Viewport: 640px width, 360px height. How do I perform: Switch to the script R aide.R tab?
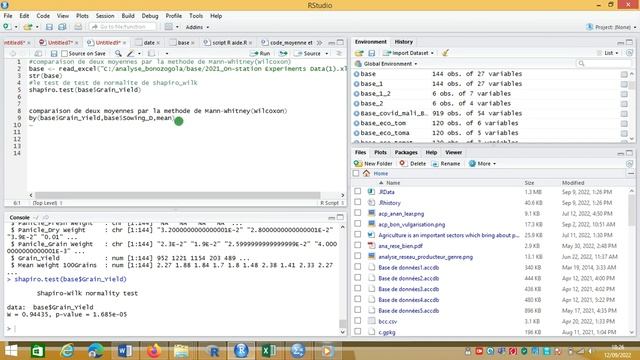pyautogui.click(x=228, y=42)
